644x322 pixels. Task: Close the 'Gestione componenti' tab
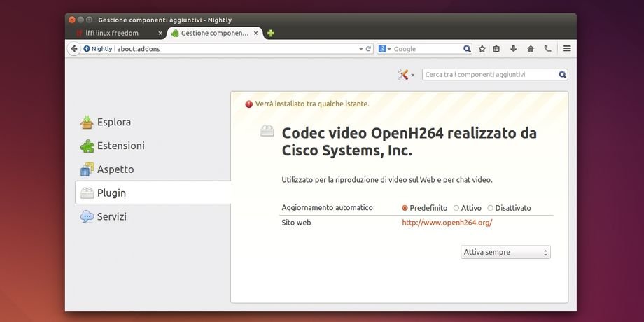click(x=256, y=34)
